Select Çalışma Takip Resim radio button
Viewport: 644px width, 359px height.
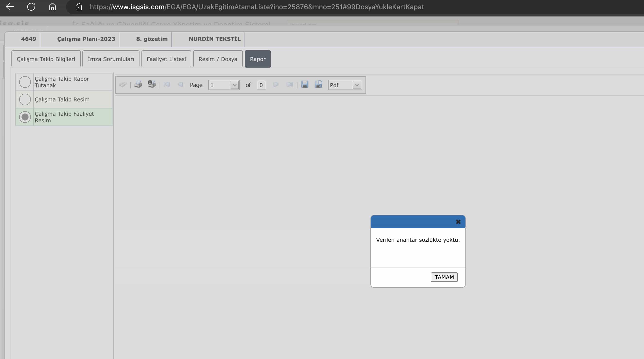click(25, 99)
